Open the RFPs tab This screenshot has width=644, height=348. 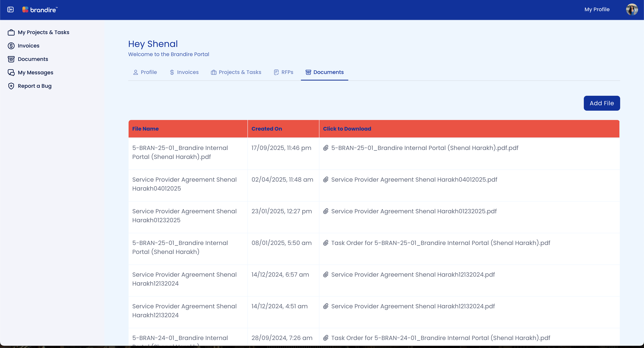[x=283, y=72]
